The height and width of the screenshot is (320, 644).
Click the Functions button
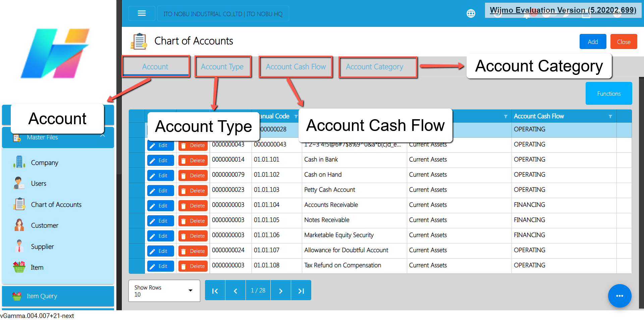tap(608, 94)
